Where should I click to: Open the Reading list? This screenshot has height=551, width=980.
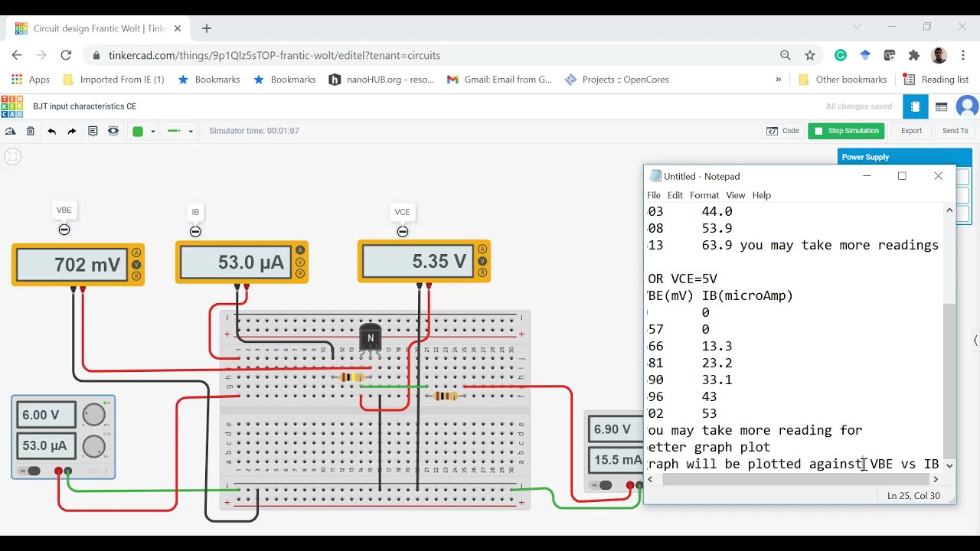click(936, 80)
